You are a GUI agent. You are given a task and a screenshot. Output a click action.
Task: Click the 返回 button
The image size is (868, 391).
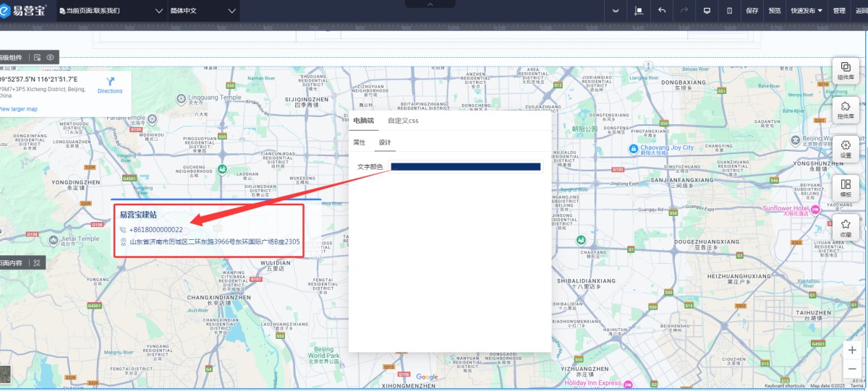861,11
